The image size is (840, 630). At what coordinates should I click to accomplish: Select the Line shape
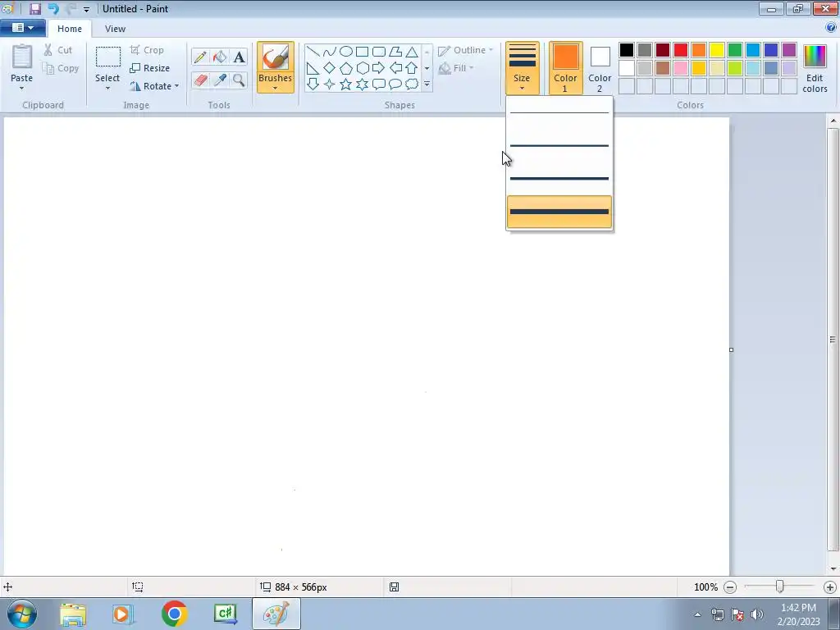[x=313, y=52]
